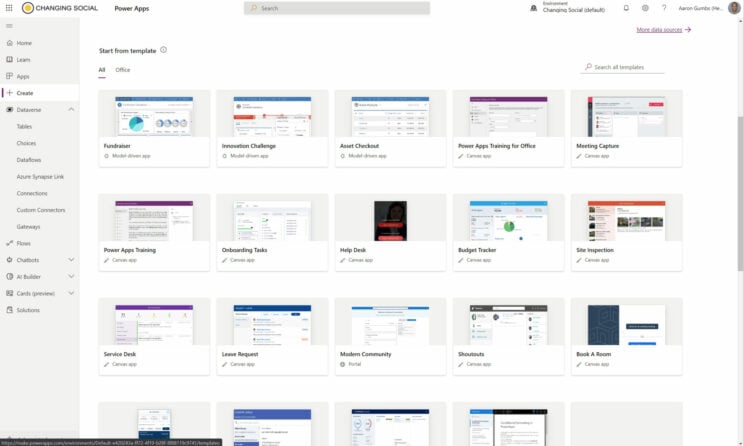This screenshot has width=744, height=446.
Task: Expand the AI Builder section chevron
Action: tap(71, 276)
